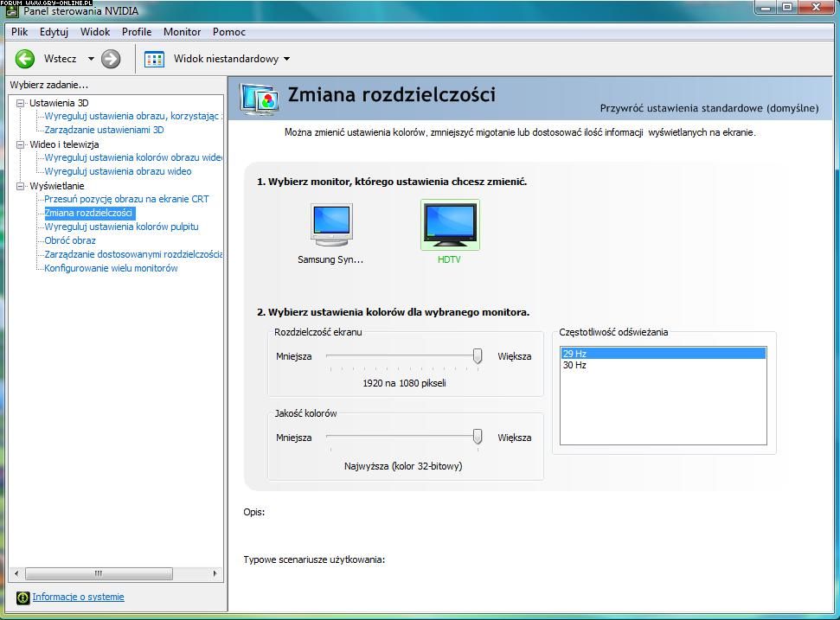Viewport: 840px width, 620px height.
Task: Open the Plik menu
Action: (x=19, y=32)
